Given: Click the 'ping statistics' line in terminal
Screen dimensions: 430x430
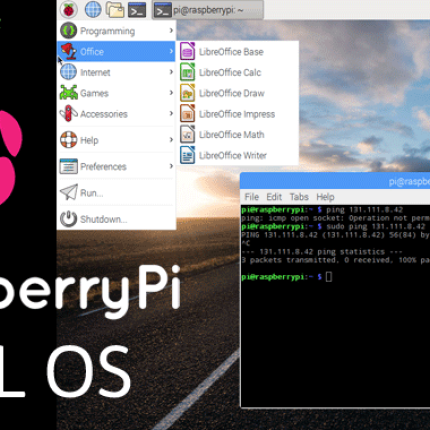Looking at the screenshot, I should click(322, 252).
